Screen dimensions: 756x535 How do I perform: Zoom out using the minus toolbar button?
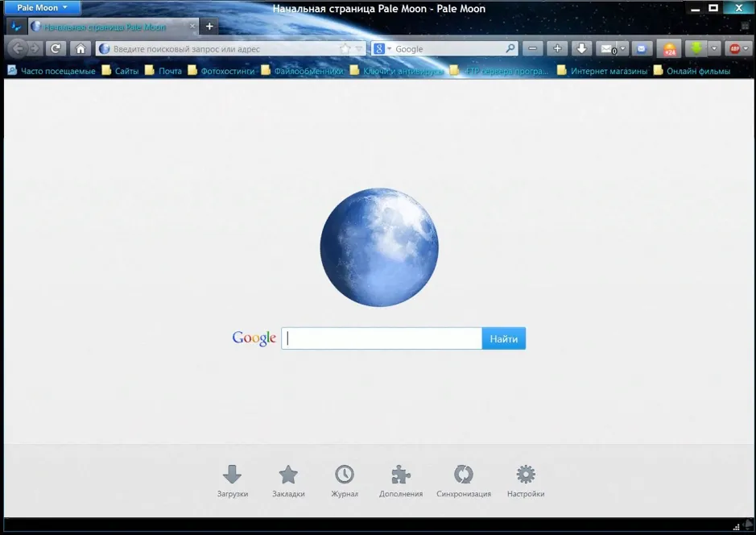(532, 48)
